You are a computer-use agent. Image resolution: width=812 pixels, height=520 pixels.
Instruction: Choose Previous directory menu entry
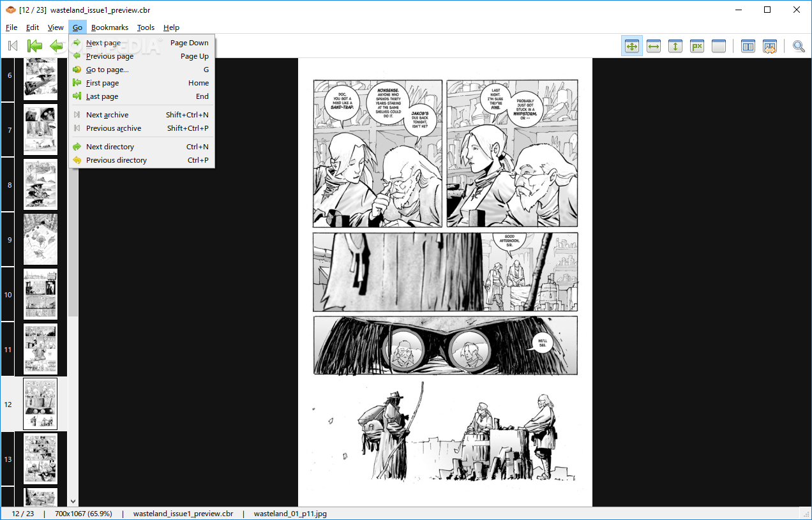pos(142,160)
